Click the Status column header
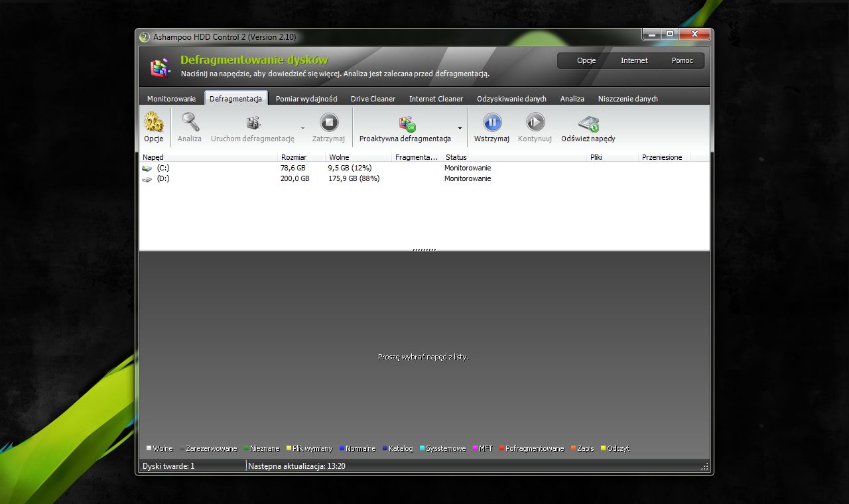 [515, 157]
